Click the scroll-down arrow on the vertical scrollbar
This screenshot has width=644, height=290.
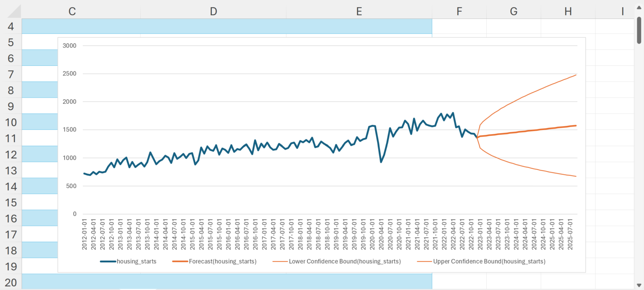pyautogui.click(x=639, y=285)
